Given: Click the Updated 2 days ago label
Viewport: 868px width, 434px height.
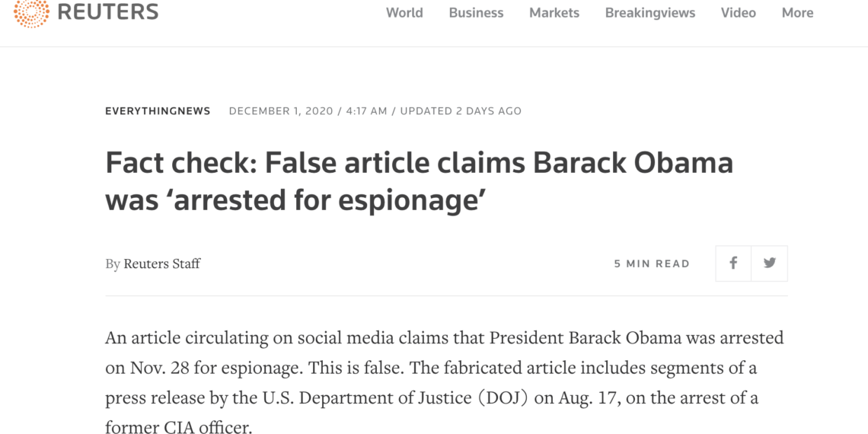Looking at the screenshot, I should pos(461,110).
